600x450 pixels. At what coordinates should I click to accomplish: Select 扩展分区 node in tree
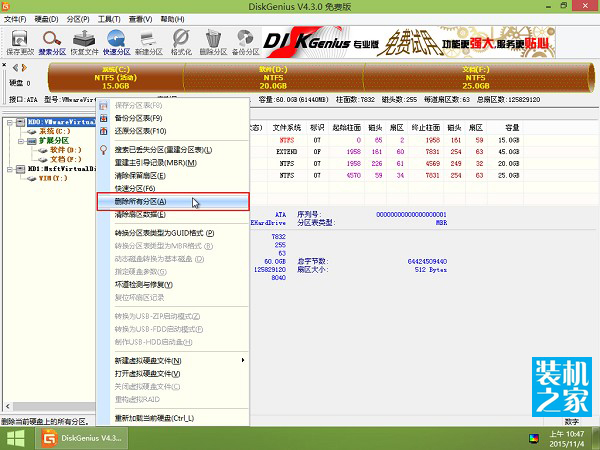click(x=54, y=141)
